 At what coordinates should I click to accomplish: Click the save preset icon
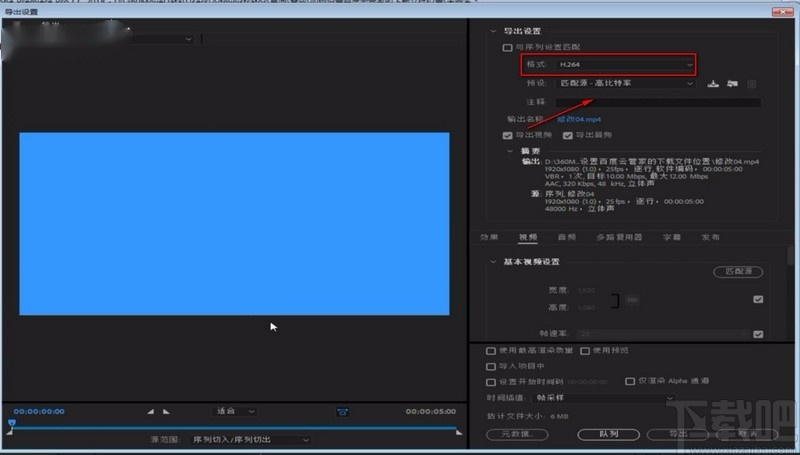tap(713, 84)
